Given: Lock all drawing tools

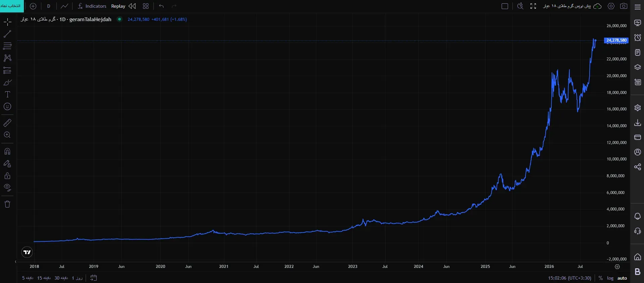Looking at the screenshot, I should click(x=7, y=176).
